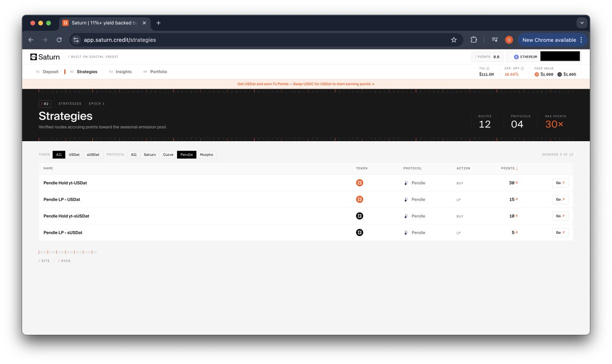Click USDat token icon in Pendle Hold yt-USDat row
This screenshot has width=612, height=364.
pyautogui.click(x=360, y=183)
